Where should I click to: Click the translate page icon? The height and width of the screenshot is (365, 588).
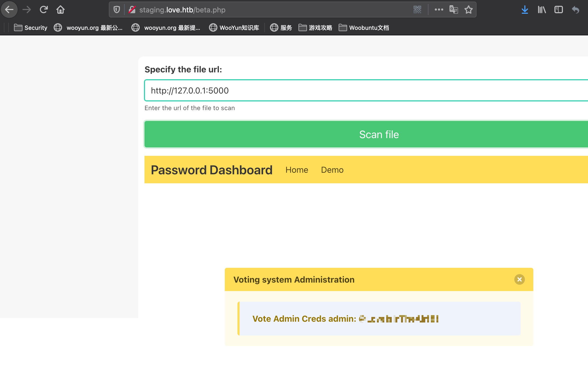point(454,10)
